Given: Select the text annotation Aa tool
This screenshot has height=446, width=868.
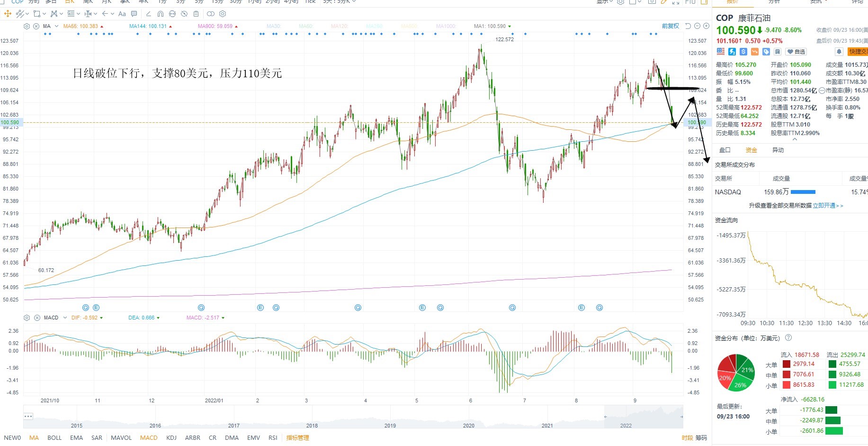Looking at the screenshot, I should tap(122, 14).
